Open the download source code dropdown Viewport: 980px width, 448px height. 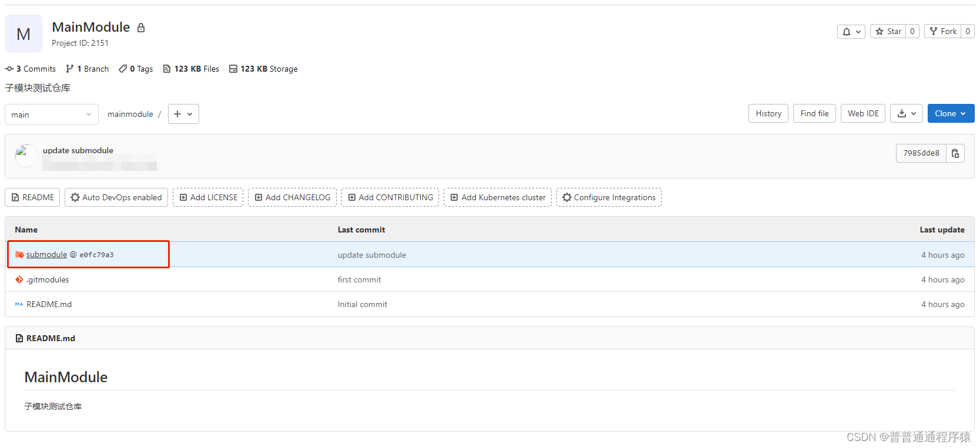click(907, 113)
